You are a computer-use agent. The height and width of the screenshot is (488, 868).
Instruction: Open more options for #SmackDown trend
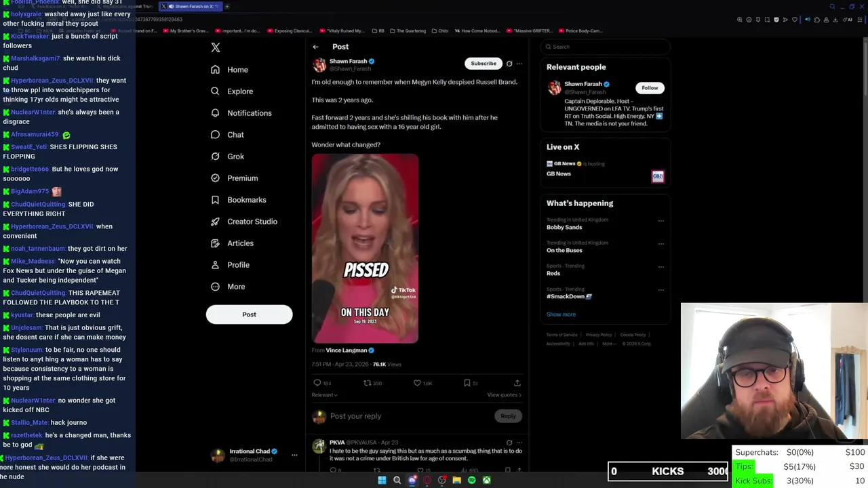coord(661,290)
